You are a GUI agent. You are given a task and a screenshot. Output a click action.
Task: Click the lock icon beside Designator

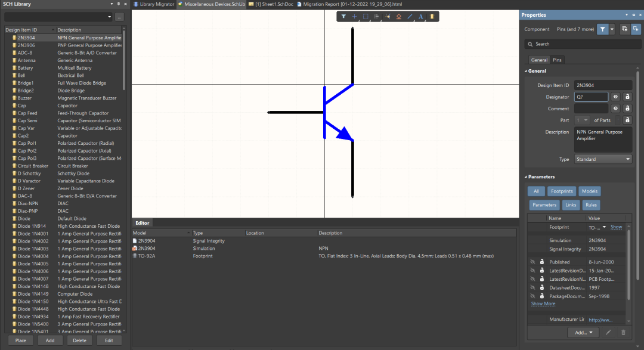627,97
